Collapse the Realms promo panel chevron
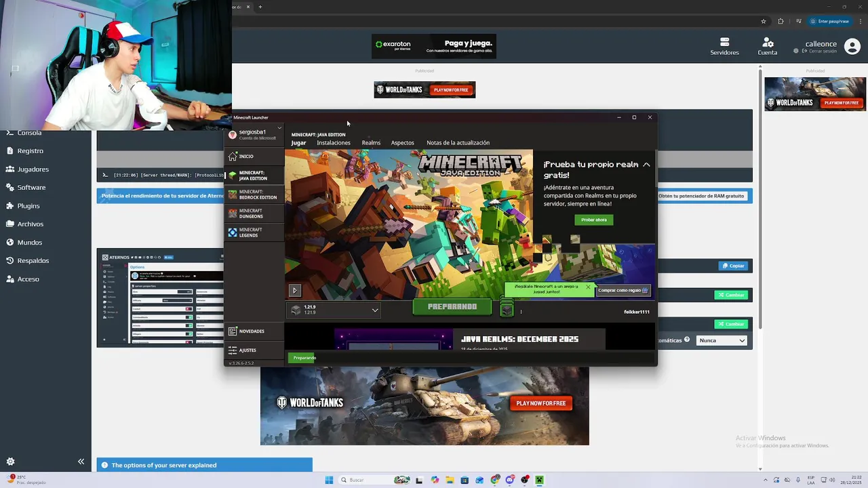The image size is (868, 488). (x=646, y=165)
